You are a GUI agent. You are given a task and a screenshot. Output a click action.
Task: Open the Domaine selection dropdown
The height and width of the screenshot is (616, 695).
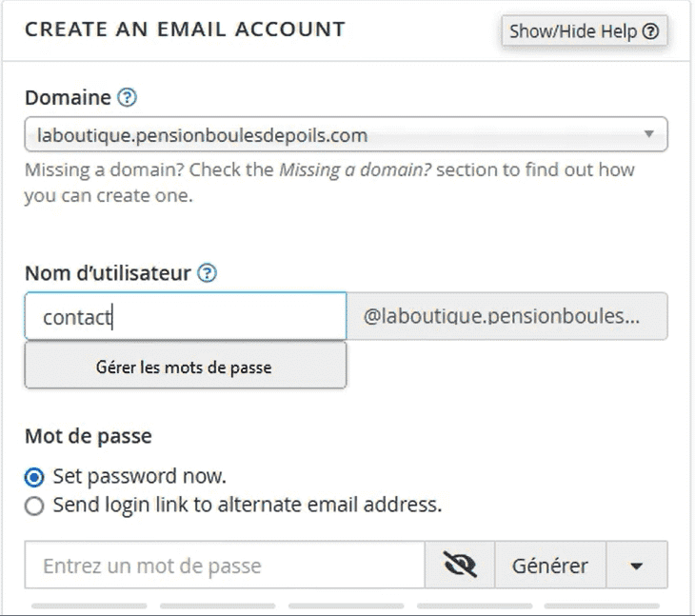coord(346,134)
